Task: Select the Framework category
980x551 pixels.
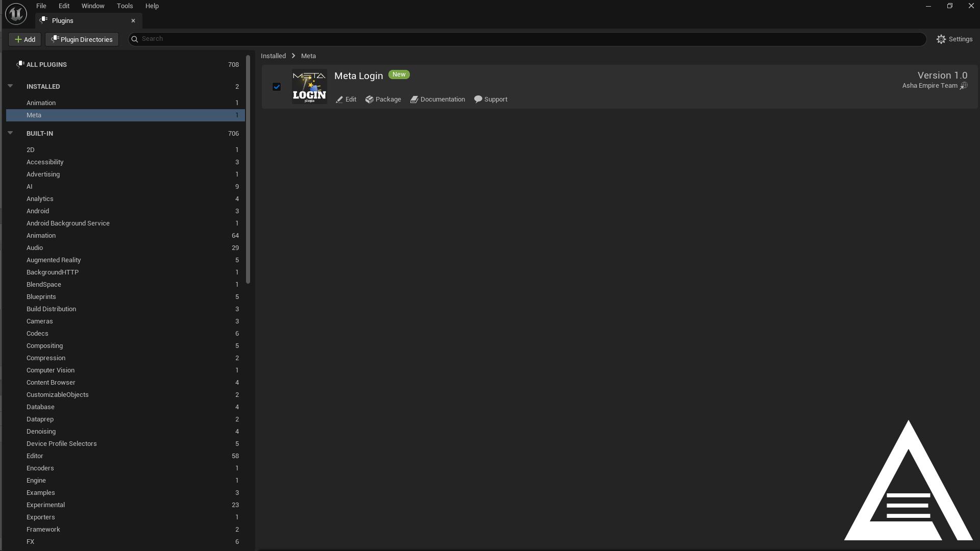Action: point(126,530)
